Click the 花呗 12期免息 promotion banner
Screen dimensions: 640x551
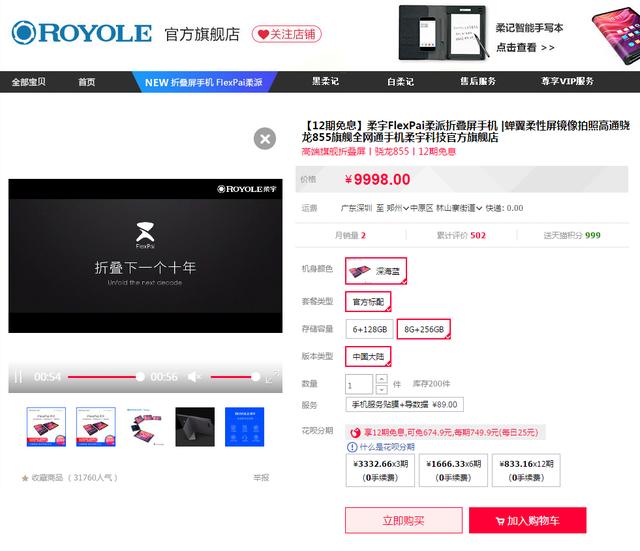445,432
